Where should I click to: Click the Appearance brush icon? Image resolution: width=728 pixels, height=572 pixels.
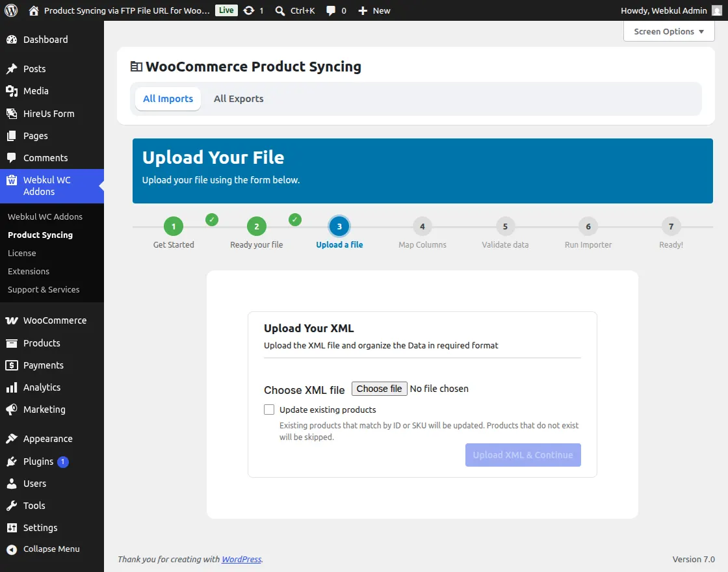point(12,439)
